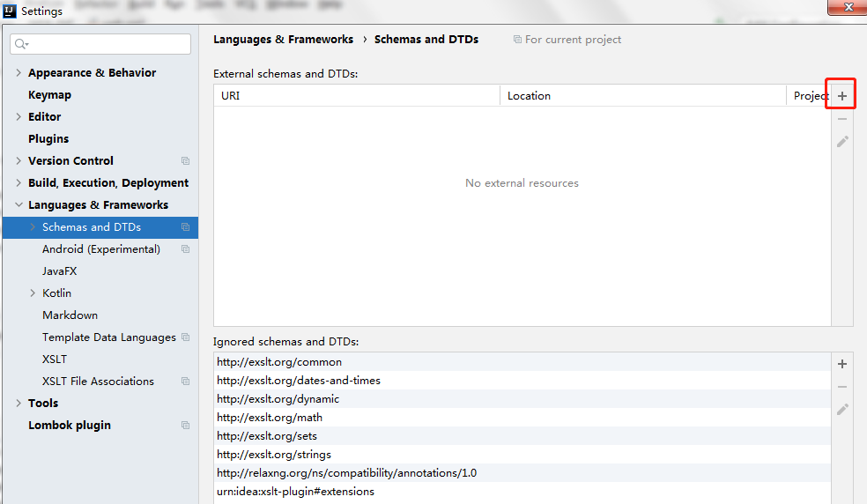Add a new external schema with plus icon
This screenshot has width=867, height=504.
[842, 96]
